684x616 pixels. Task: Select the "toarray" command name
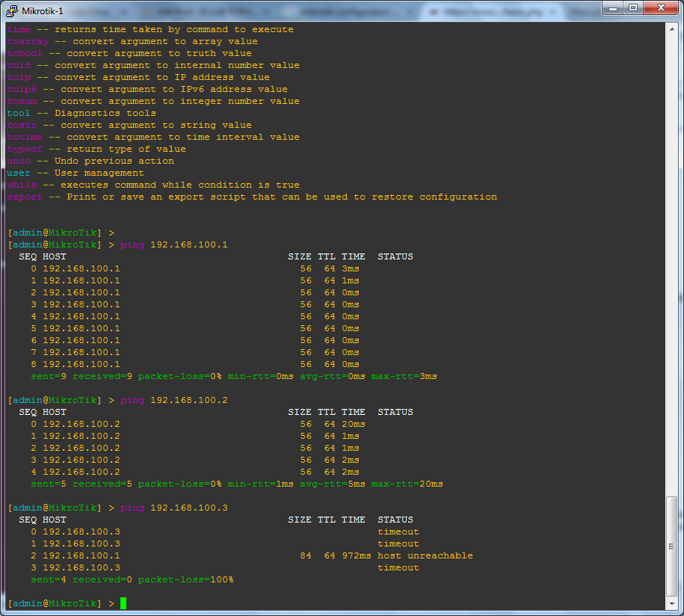tap(28, 41)
